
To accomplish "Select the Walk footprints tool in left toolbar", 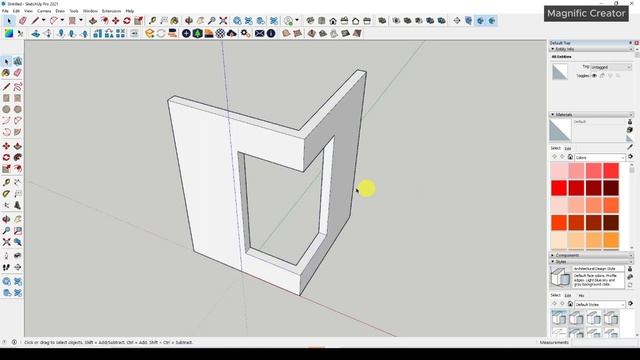I will 6,267.
